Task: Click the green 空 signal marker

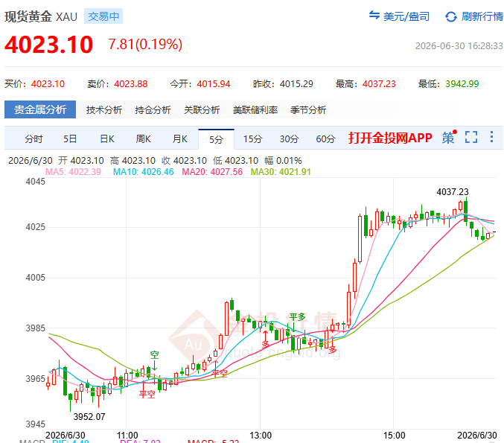Action: point(155,355)
